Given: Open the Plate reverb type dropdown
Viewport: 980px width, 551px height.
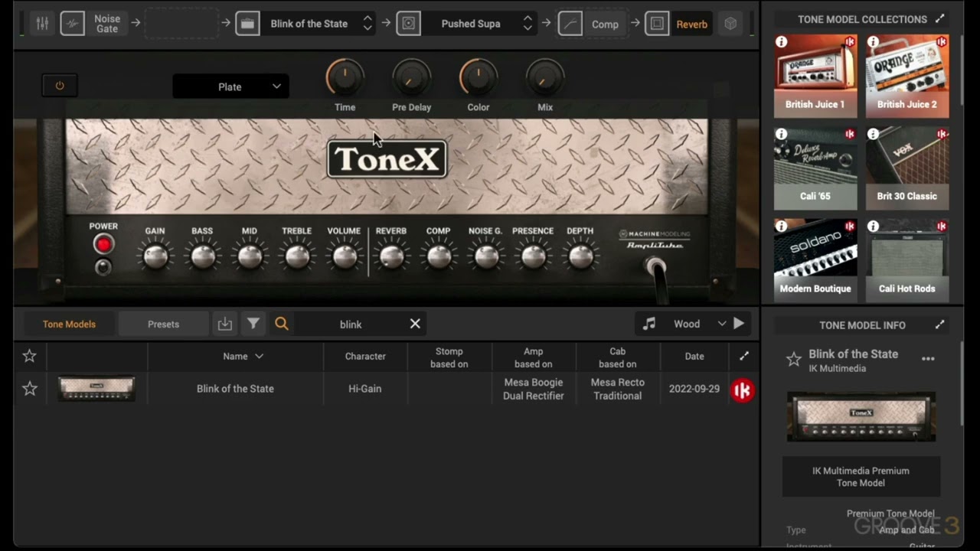Looking at the screenshot, I should (230, 86).
